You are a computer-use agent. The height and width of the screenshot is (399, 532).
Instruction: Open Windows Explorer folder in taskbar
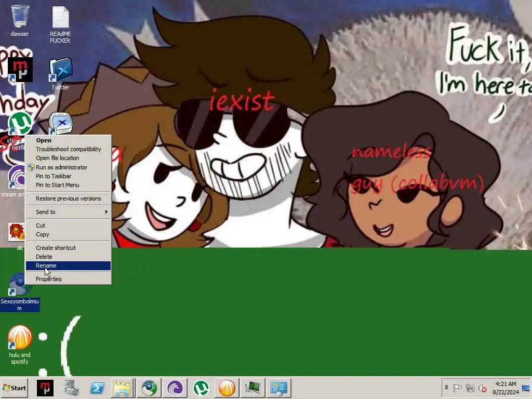123,388
